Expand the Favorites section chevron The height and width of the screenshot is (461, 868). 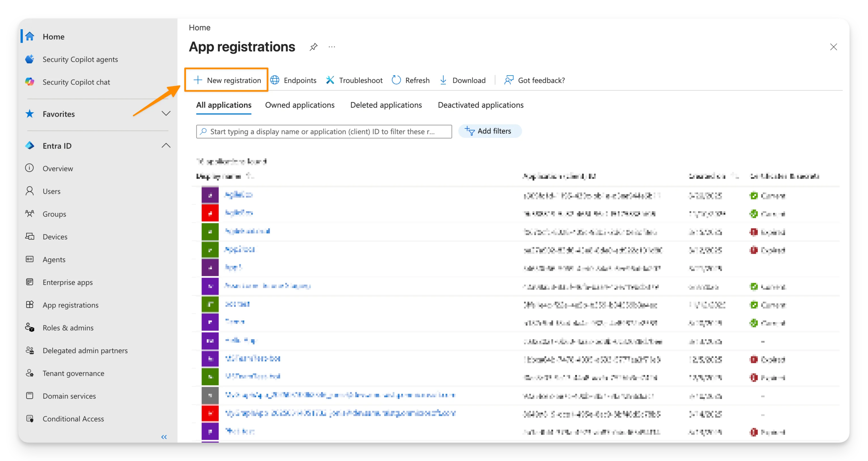166,113
